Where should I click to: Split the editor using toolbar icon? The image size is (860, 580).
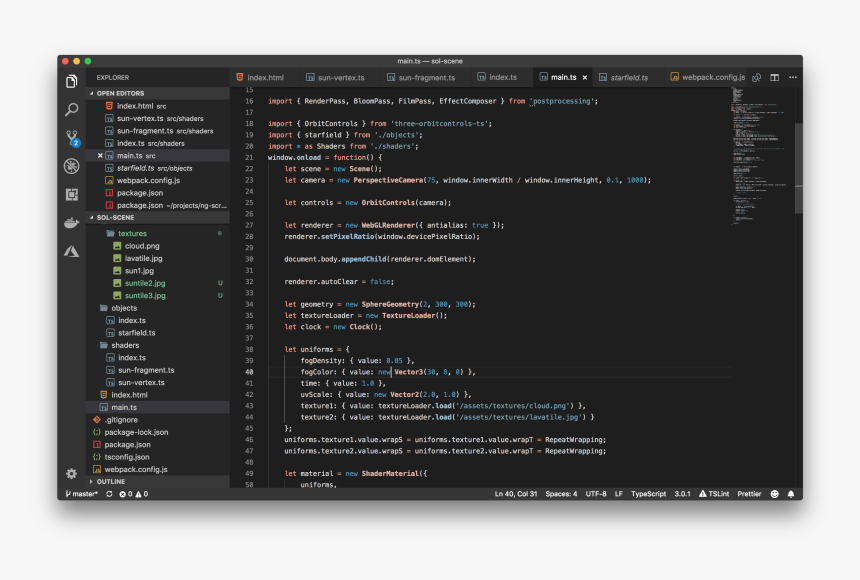click(x=774, y=77)
